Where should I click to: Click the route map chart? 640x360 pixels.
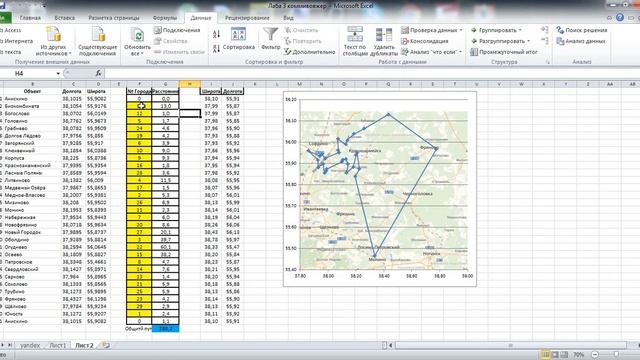point(380,189)
